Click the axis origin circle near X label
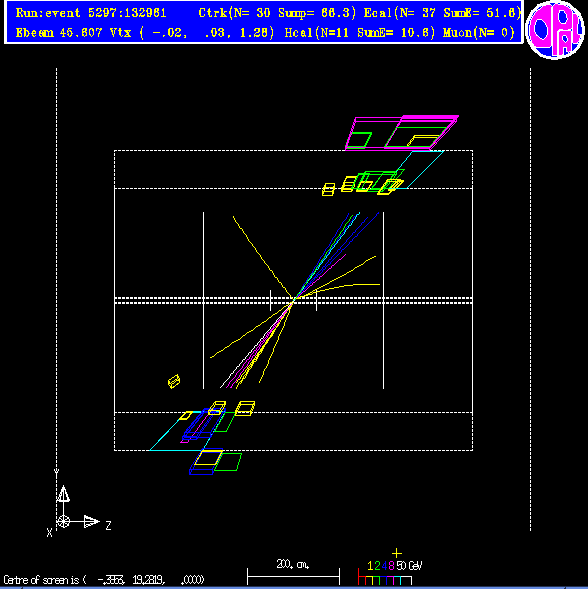Screen dimensions: 588x589 tap(63, 522)
